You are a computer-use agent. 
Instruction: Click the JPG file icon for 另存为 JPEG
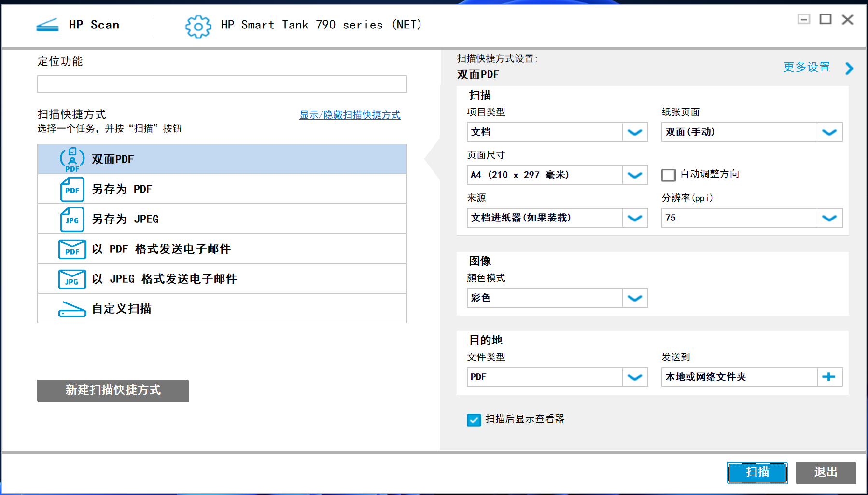coord(71,219)
